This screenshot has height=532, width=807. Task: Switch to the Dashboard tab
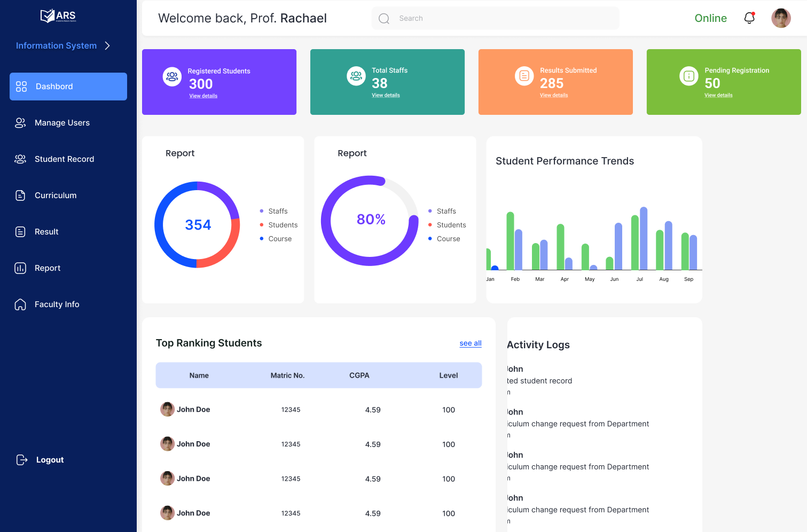pos(68,86)
